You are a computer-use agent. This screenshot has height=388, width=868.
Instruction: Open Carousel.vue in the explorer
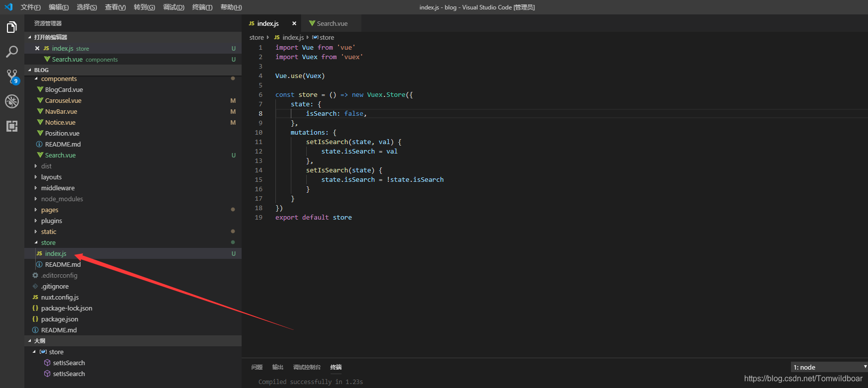pos(133,100)
